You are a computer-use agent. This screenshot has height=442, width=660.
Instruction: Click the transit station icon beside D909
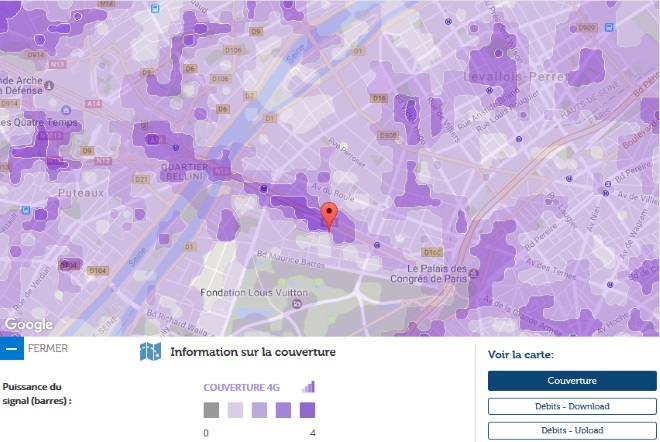coord(609,27)
